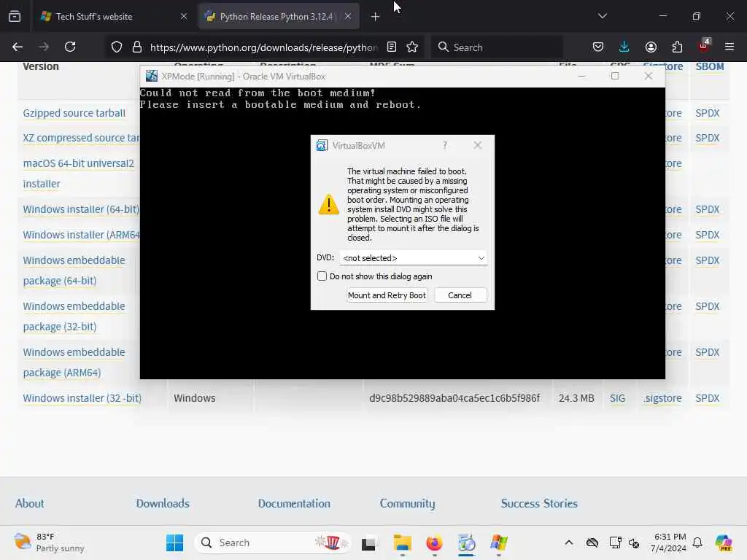Close the Tech Stuff's website tab
747x560 pixels.
(x=183, y=16)
